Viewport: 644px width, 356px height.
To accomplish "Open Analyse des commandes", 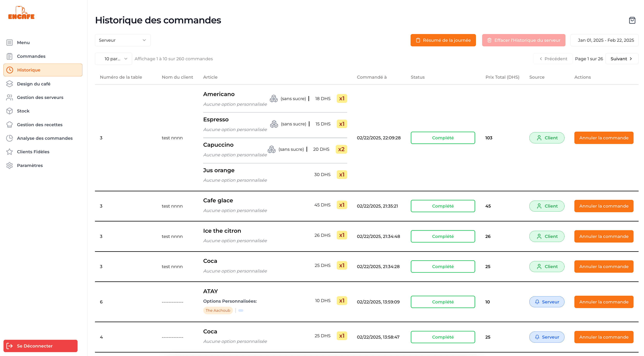I will [x=45, y=138].
